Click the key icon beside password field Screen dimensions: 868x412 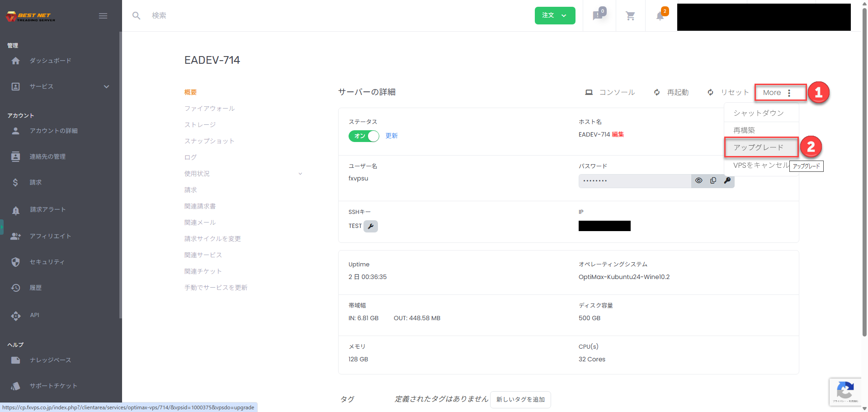click(727, 180)
